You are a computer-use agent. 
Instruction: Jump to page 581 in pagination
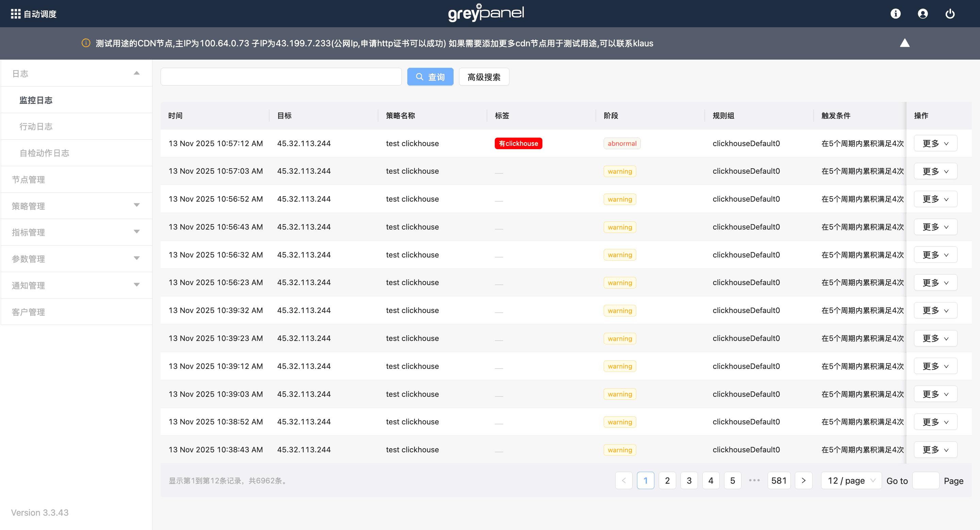779,481
